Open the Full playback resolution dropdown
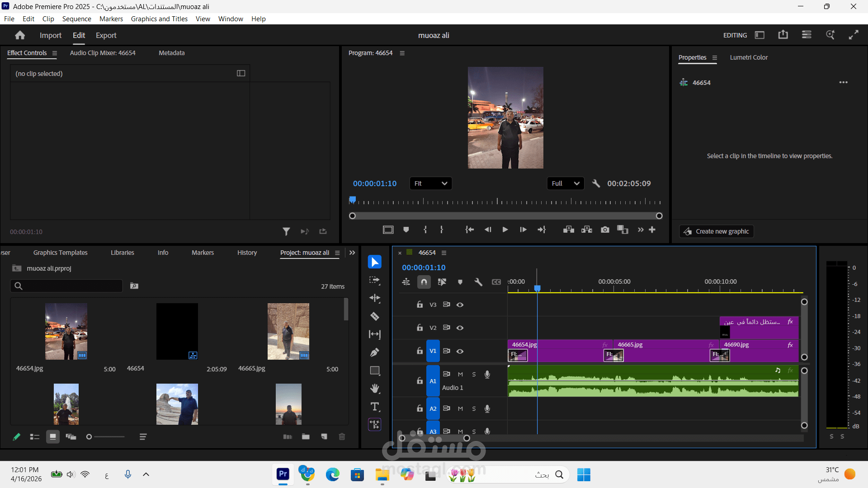 (x=566, y=183)
